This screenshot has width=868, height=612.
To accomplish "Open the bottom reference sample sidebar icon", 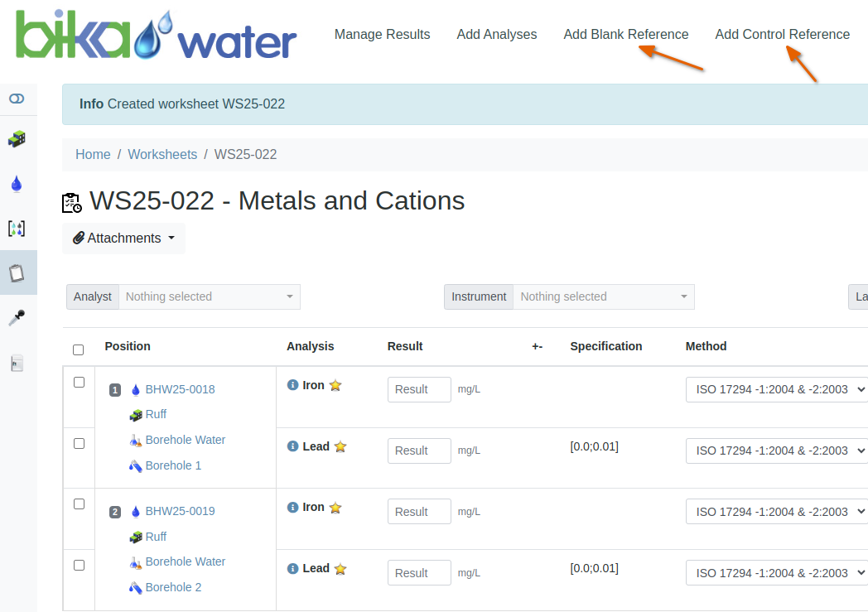I will point(17,363).
